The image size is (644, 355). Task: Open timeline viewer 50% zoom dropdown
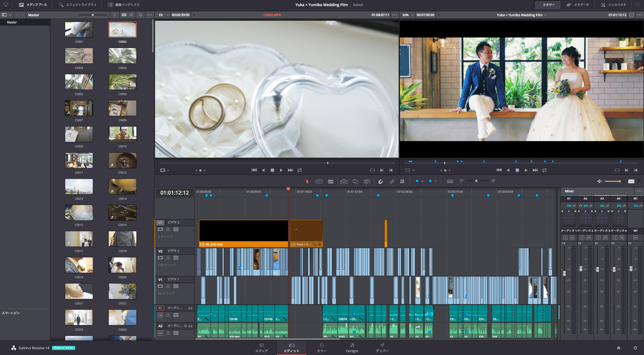tap(408, 15)
